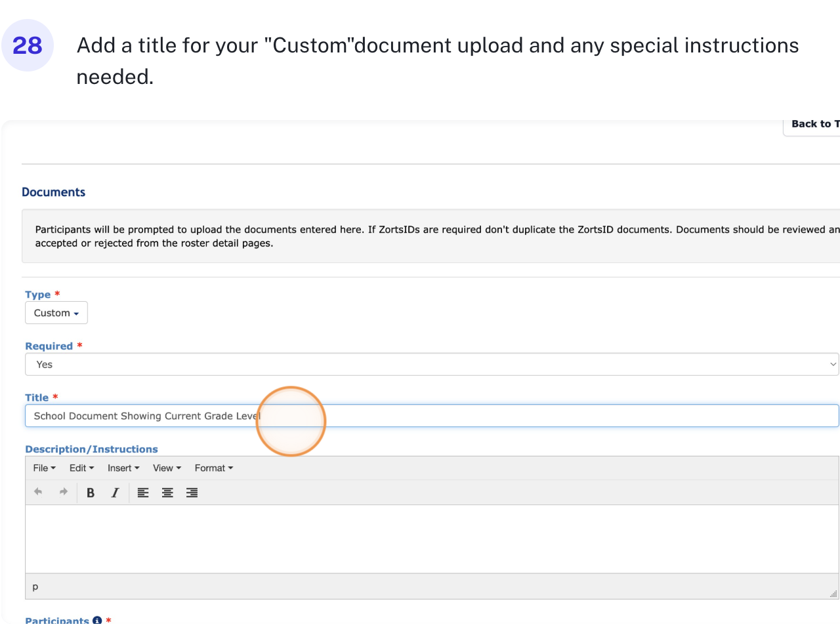Open the Type dropdown set to Custom

[56, 313]
